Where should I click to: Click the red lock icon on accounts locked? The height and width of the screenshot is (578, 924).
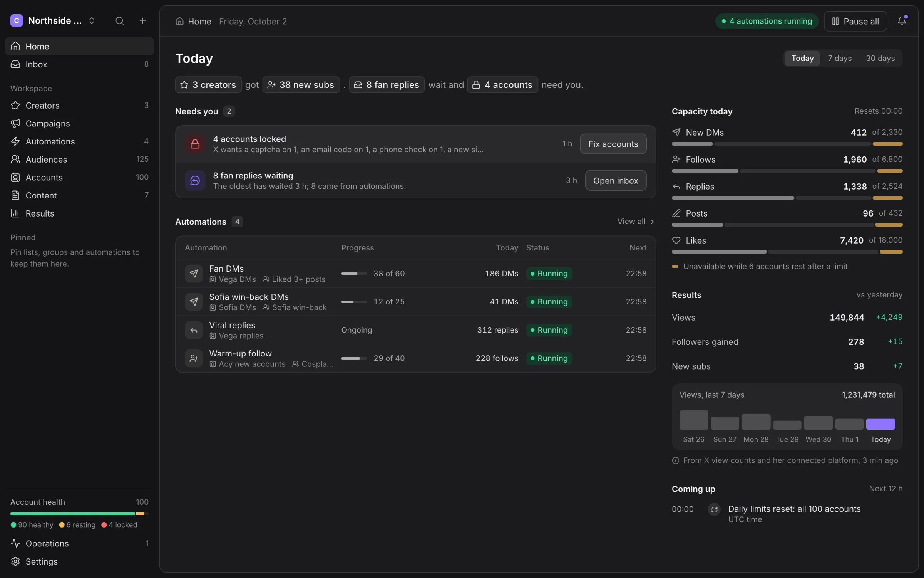coord(195,144)
